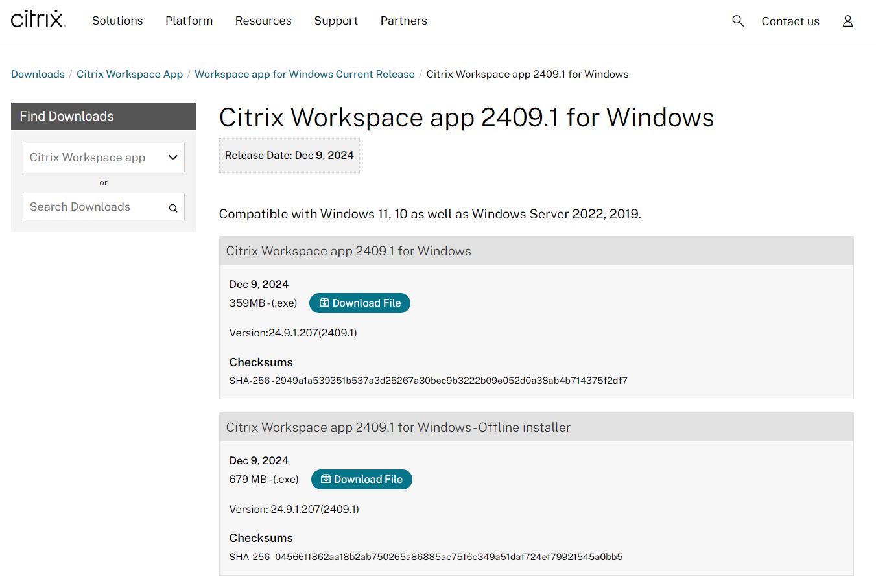Screen dimensions: 876x588
Task: Open the user account profile icon
Action: (847, 21)
